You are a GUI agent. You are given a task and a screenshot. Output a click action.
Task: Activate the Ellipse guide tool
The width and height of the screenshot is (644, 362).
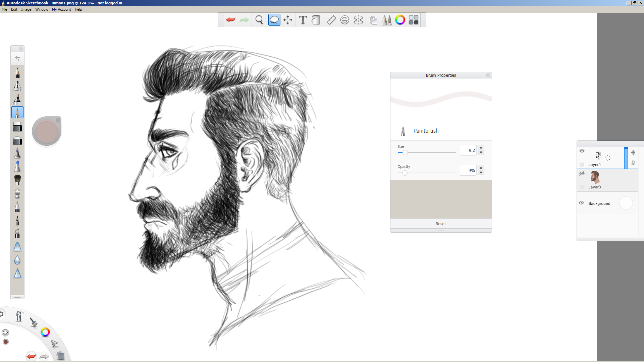tap(345, 20)
